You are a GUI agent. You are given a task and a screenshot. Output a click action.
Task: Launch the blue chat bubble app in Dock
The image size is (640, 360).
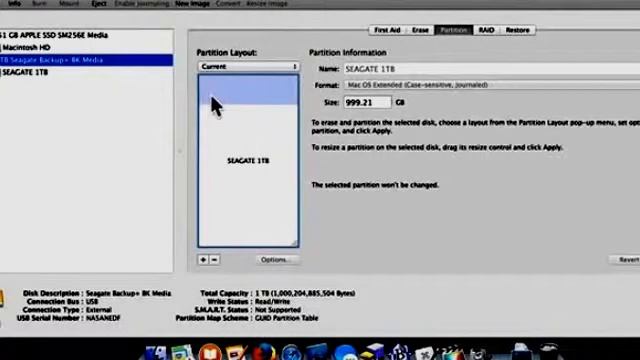pos(345,353)
